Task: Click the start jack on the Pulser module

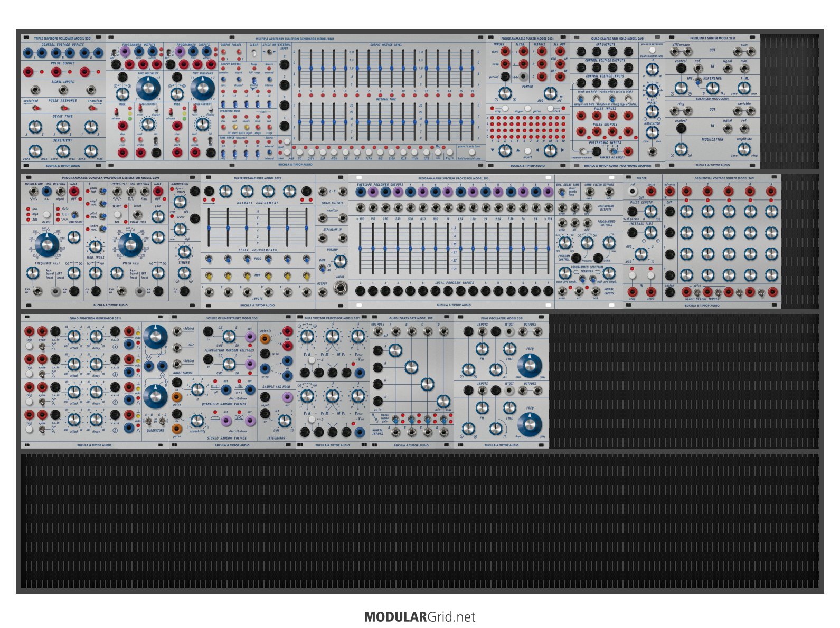Action: point(651,291)
